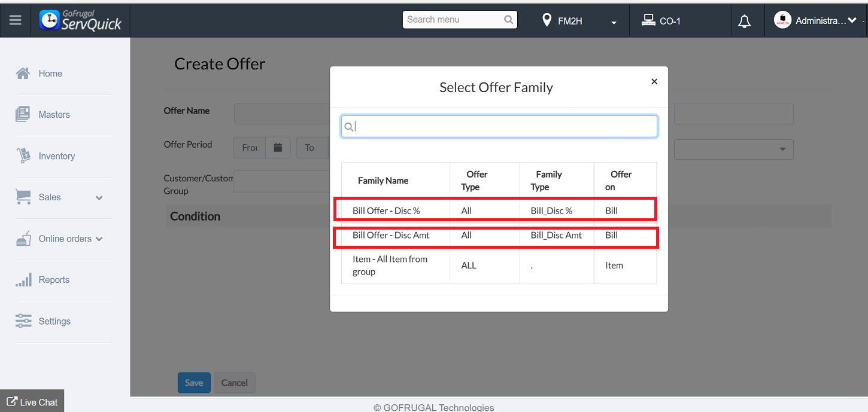The image size is (868, 412).
Task: Go to Settings in sidebar
Action: click(54, 321)
